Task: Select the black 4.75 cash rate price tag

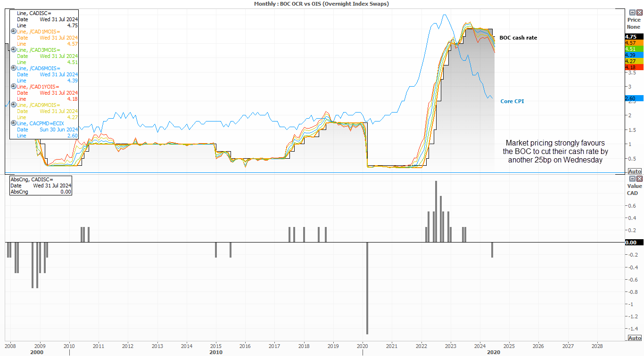Action: [x=634, y=37]
